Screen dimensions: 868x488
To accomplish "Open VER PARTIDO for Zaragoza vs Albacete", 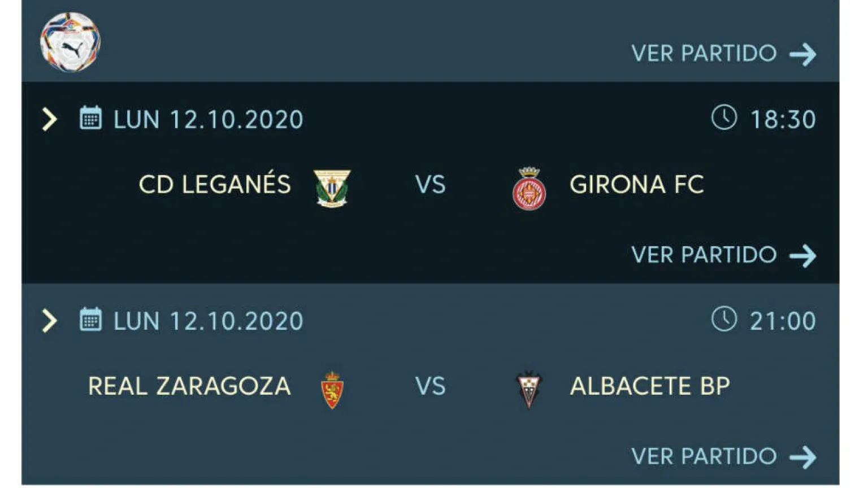I will click(x=704, y=456).
